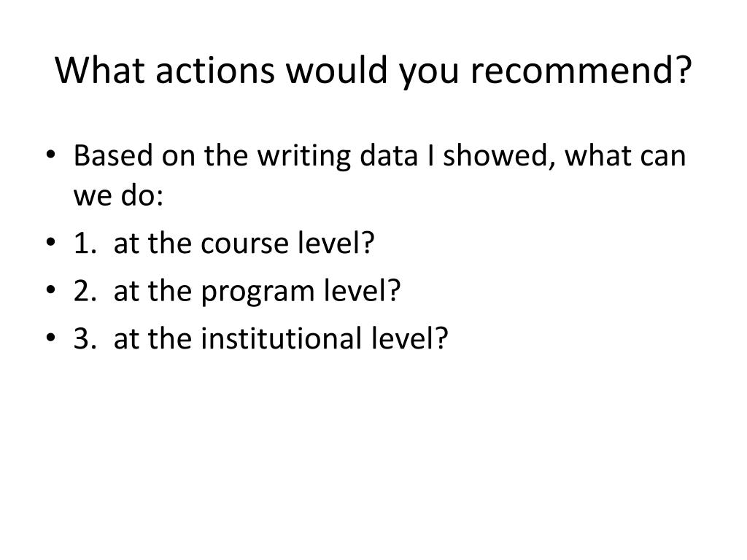Click the word 'showed,' in first bullet
Image resolution: width=747 pixels, height=560 pixels.
click(499, 156)
